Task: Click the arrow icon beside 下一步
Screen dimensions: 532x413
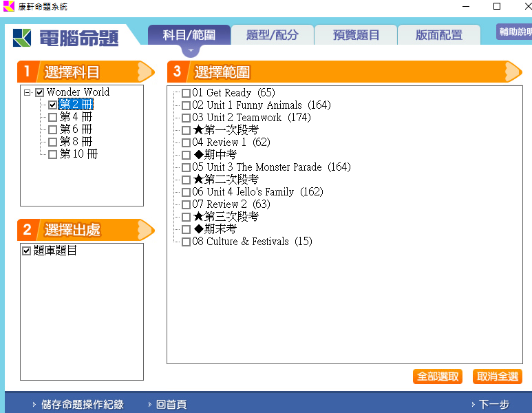Action: (x=473, y=405)
